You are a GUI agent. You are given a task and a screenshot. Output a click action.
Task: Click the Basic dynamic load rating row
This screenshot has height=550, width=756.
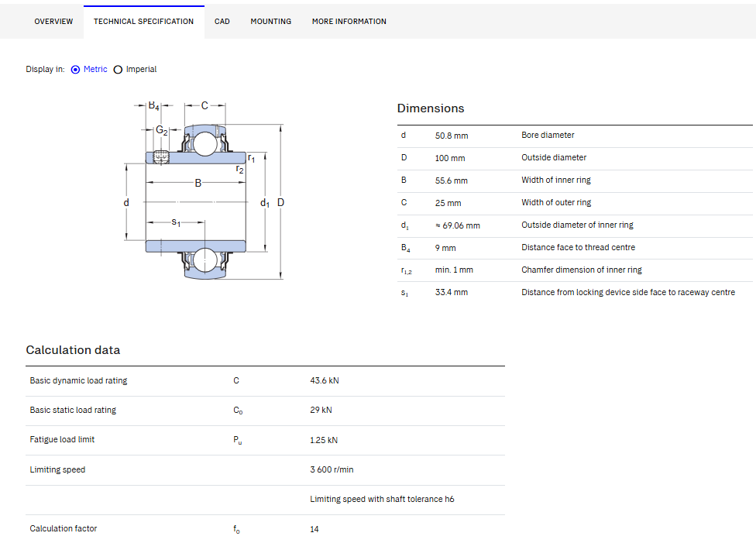pyautogui.click(x=265, y=381)
